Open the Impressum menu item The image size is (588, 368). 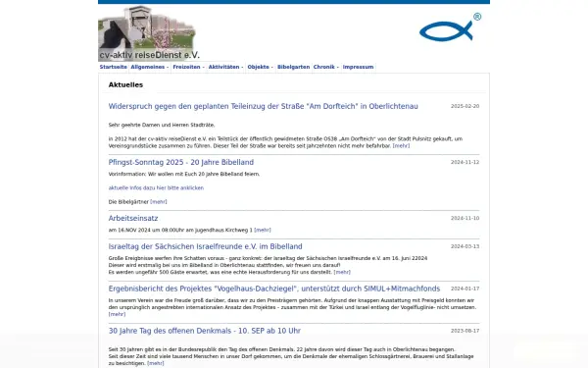tap(358, 67)
